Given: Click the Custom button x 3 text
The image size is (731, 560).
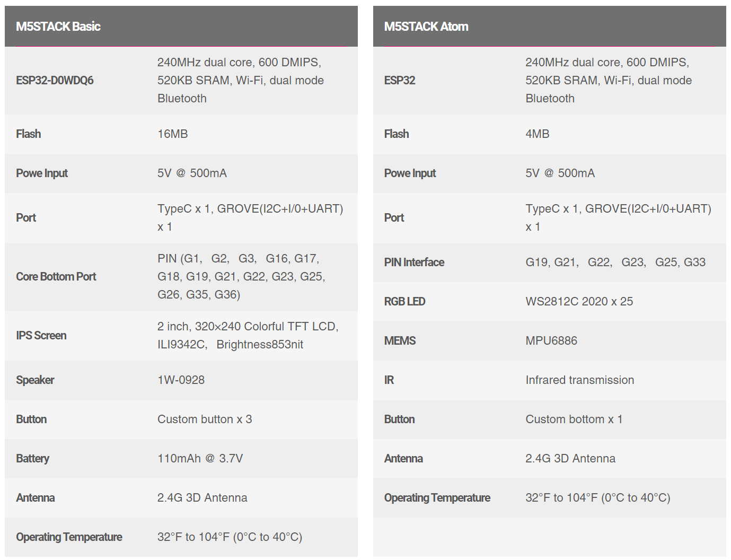Looking at the screenshot, I should tap(205, 419).
